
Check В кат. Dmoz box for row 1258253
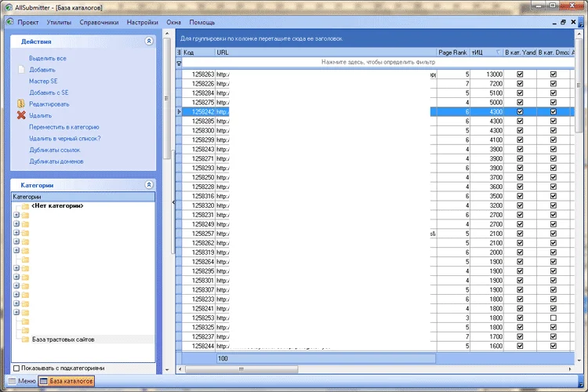pyautogui.click(x=553, y=318)
